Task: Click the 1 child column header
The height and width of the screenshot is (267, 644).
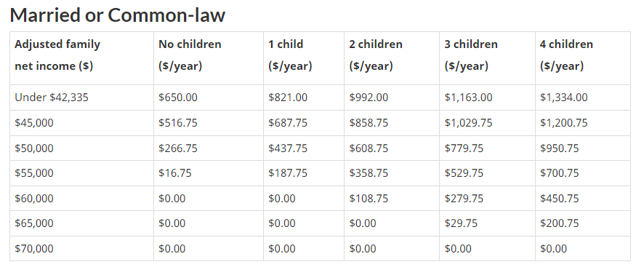Action: pos(290,55)
